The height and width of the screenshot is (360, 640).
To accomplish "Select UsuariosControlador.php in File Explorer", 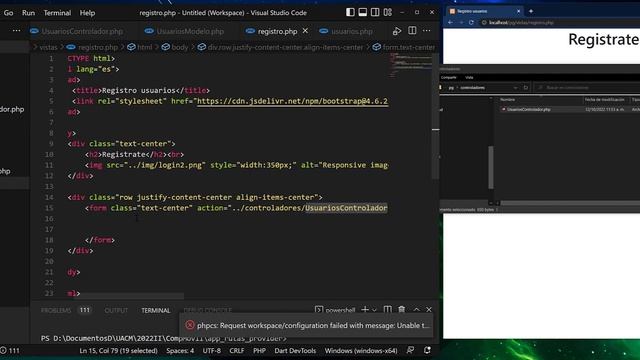I will click(x=528, y=109).
